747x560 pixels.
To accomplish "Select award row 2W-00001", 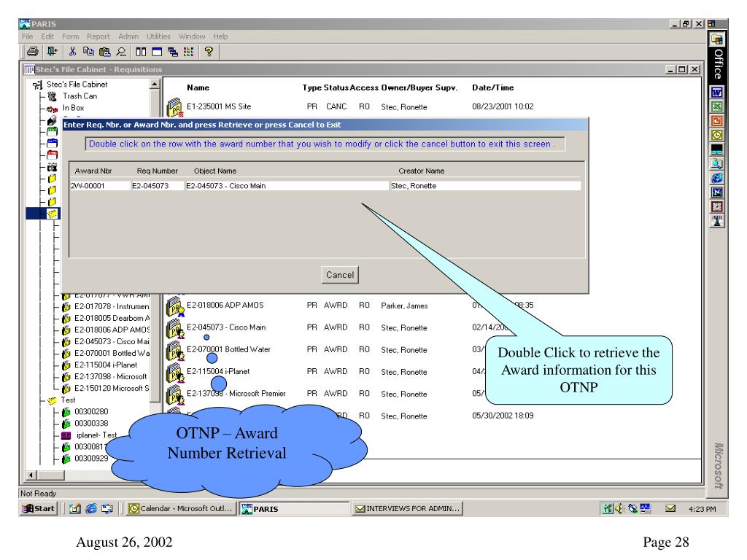I will 325,186.
